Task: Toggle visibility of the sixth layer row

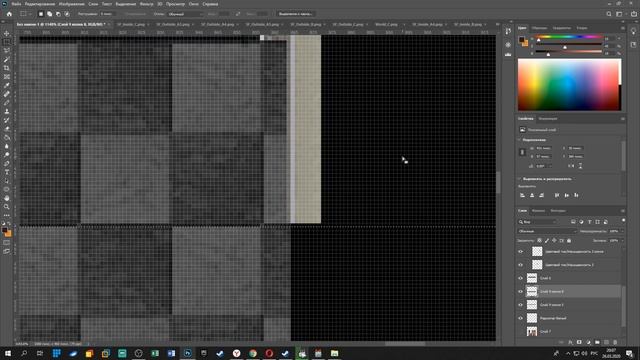Action: tap(520, 318)
